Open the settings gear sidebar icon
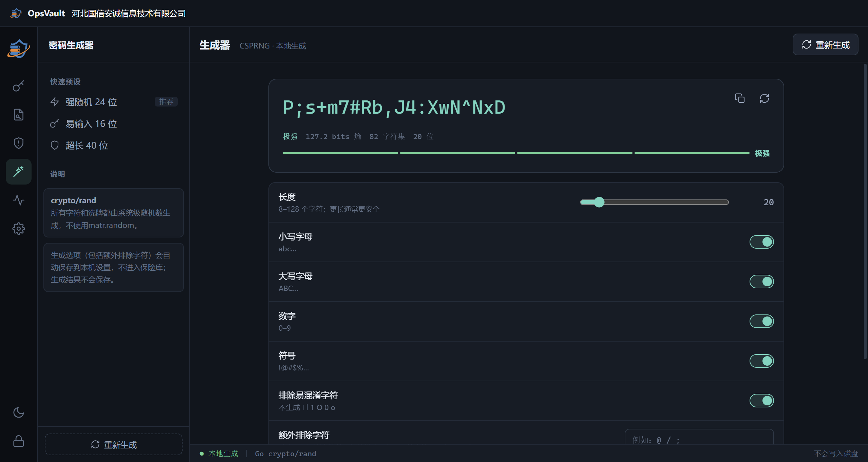Image resolution: width=868 pixels, height=462 pixels. pos(19,229)
